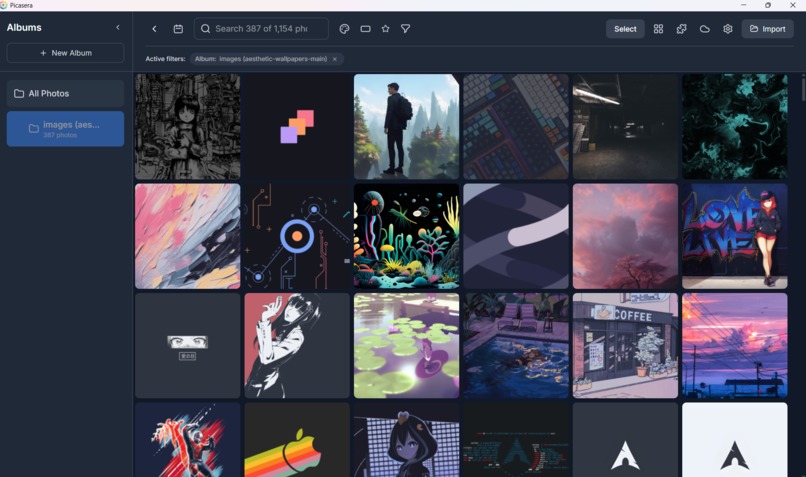Close the Picasera window
Screen dimensions: 806x477
pyautogui.click(x=793, y=5)
